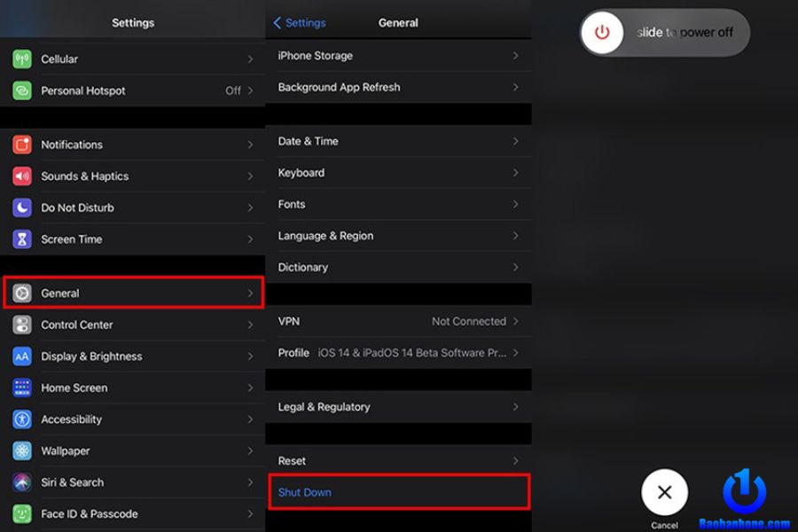Tap the Do Not Disturb moon icon
Image resolution: width=798 pixels, height=532 pixels.
pyautogui.click(x=22, y=207)
